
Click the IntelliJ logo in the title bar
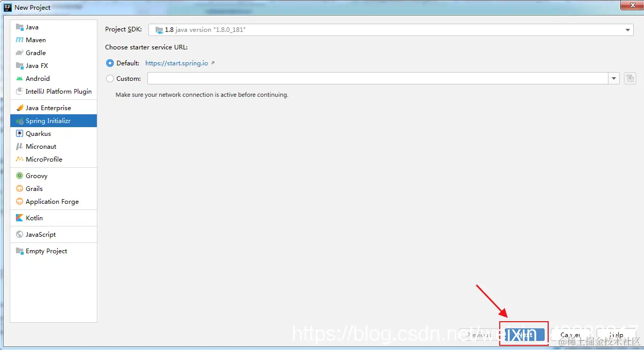(x=7, y=7)
